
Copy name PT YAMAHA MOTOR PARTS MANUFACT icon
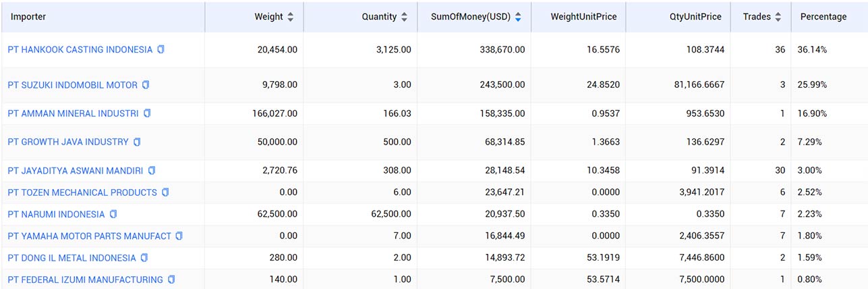point(179,236)
